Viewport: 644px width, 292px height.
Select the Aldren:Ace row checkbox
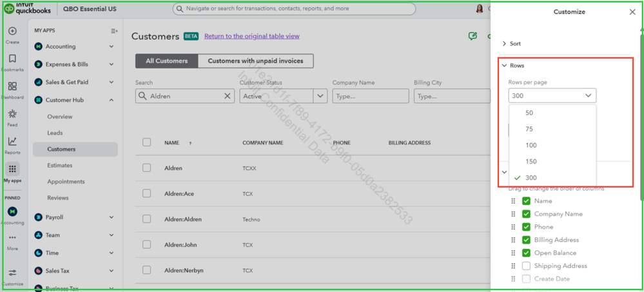146,193
